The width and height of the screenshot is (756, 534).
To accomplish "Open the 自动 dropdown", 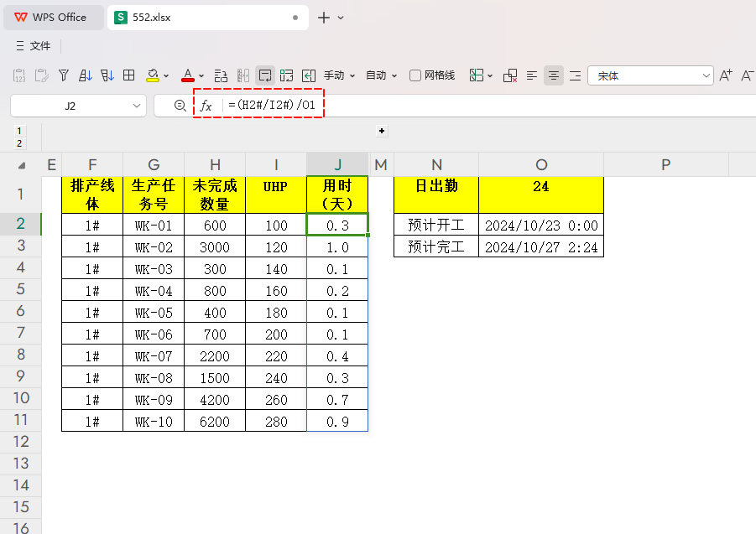I will [381, 75].
